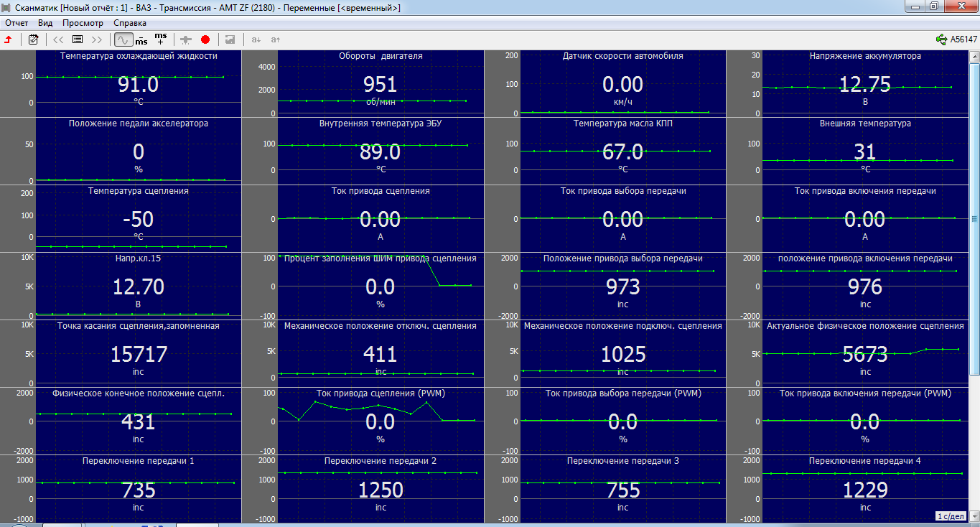Go to previous variable page (<<)

(58, 39)
